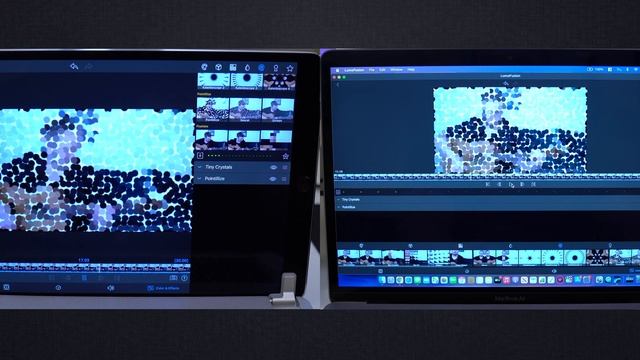
Task: Tap the add-to-favorites star below presets
Action: coord(286,156)
